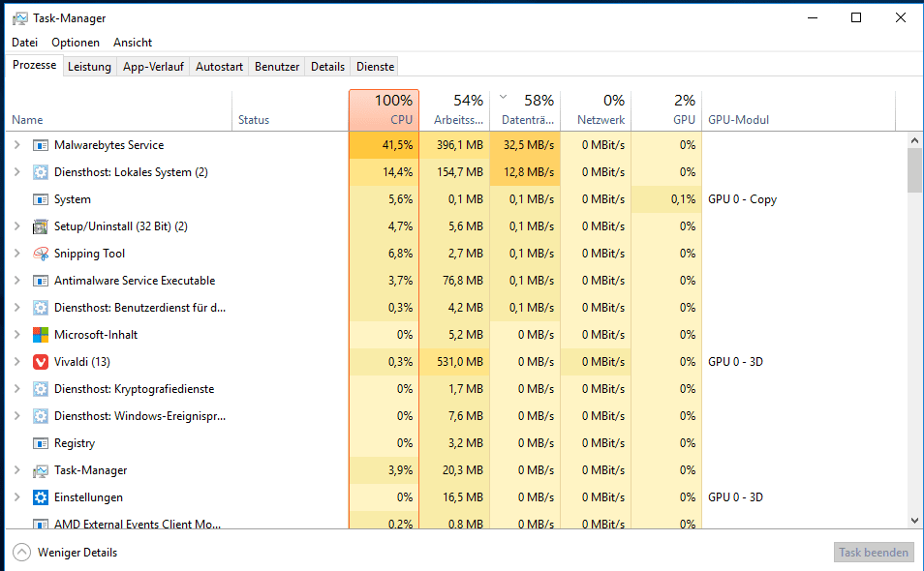Viewport: 924px width, 571px height.
Task: Sort by the CPU column header
Action: pos(384,110)
